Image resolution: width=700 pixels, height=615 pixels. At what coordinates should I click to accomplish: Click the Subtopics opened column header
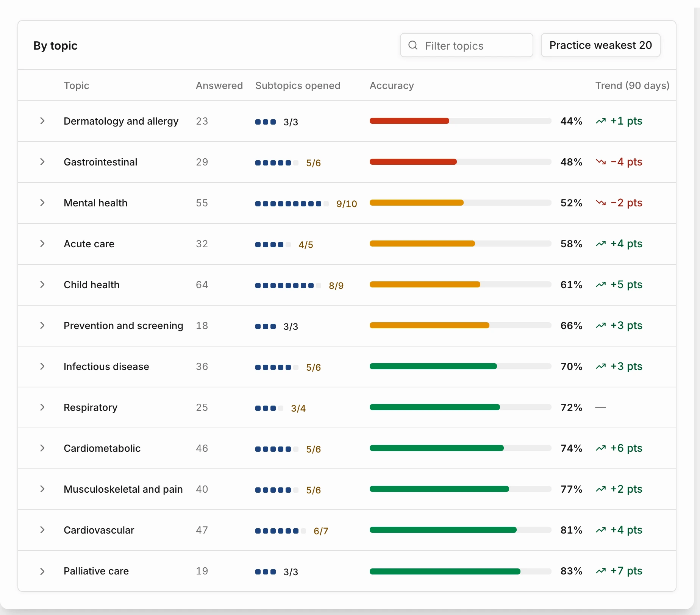tap(298, 86)
